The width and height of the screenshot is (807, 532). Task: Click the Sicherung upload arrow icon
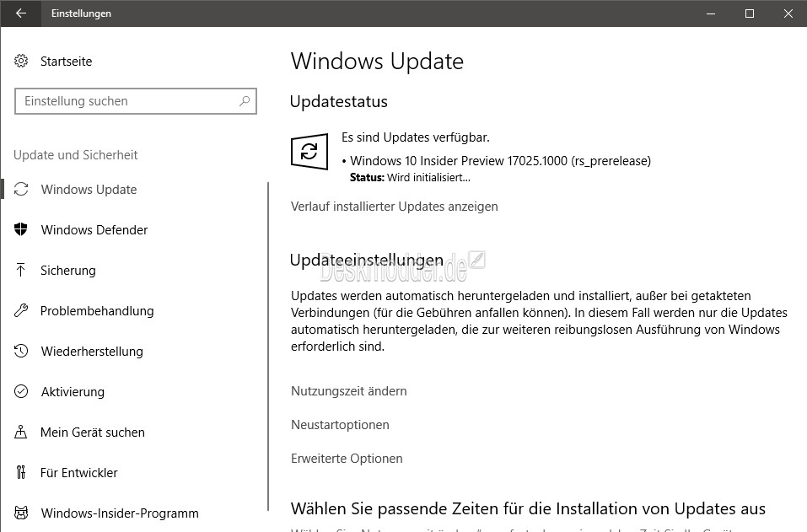pos(20,270)
